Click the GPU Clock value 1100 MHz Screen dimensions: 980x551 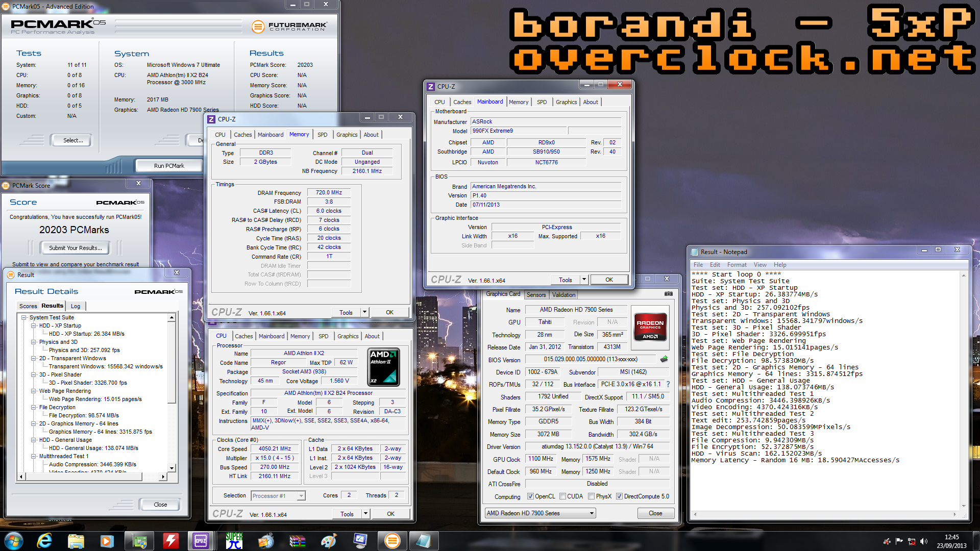[541, 459]
